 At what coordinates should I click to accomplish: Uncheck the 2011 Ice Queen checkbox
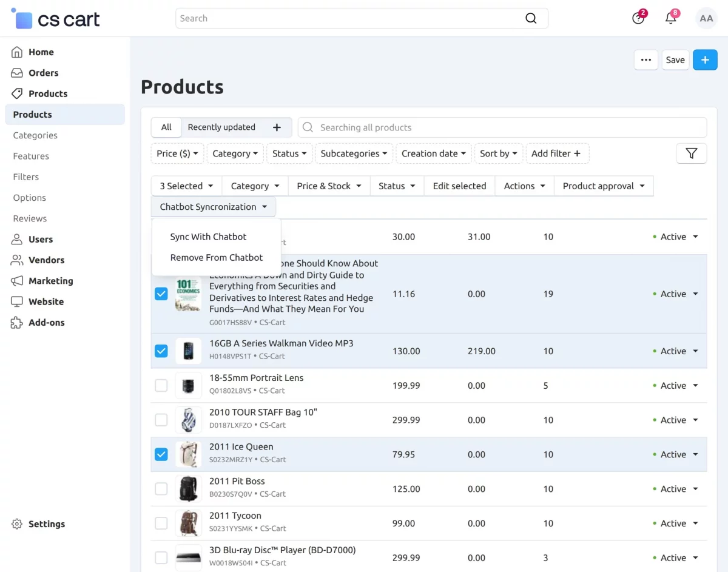[x=161, y=454]
